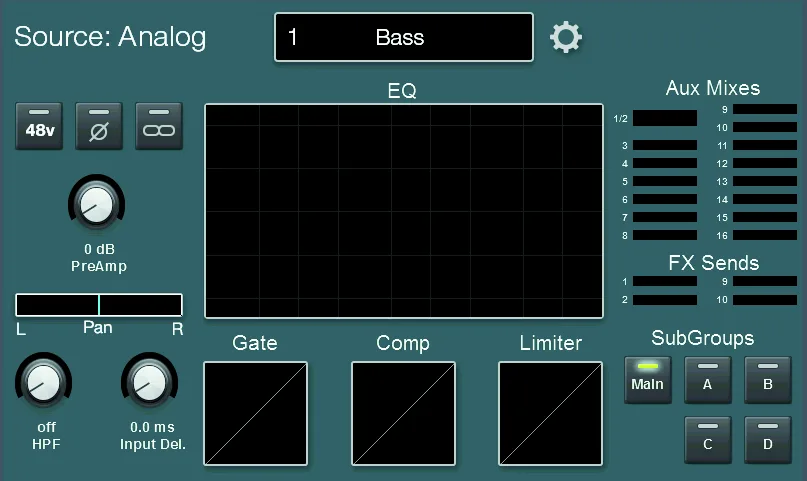Click the PreAmp gain knob

point(97,204)
